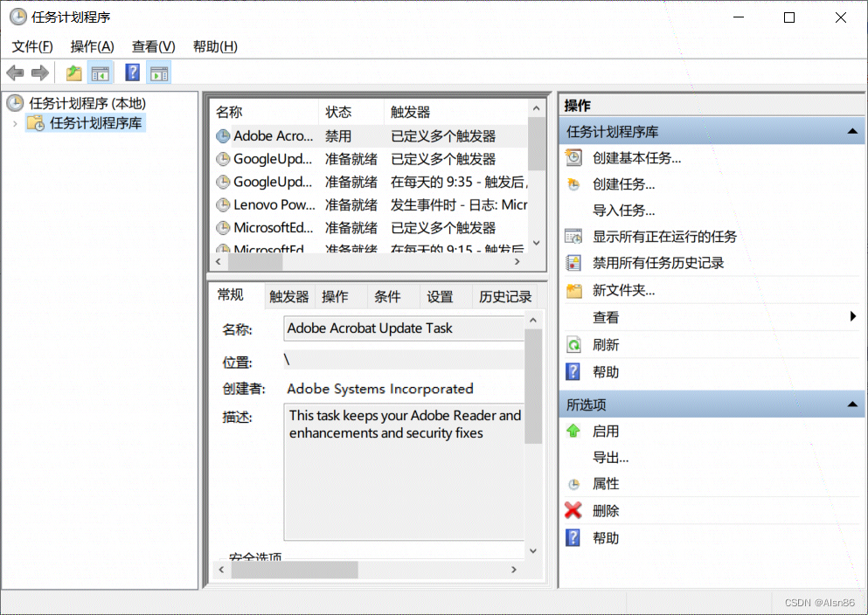This screenshot has width=868, height=615.
Task: Click the green 刷新 refresh icon
Action: [x=573, y=345]
